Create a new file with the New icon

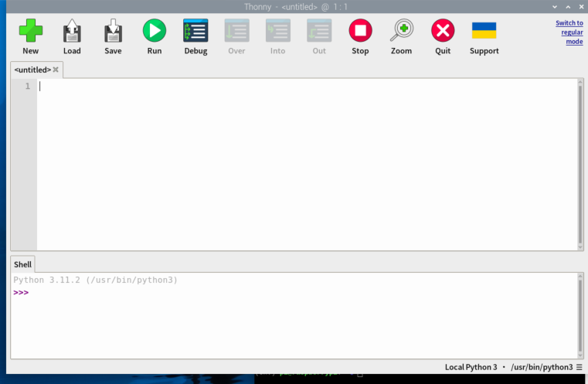coord(30,30)
